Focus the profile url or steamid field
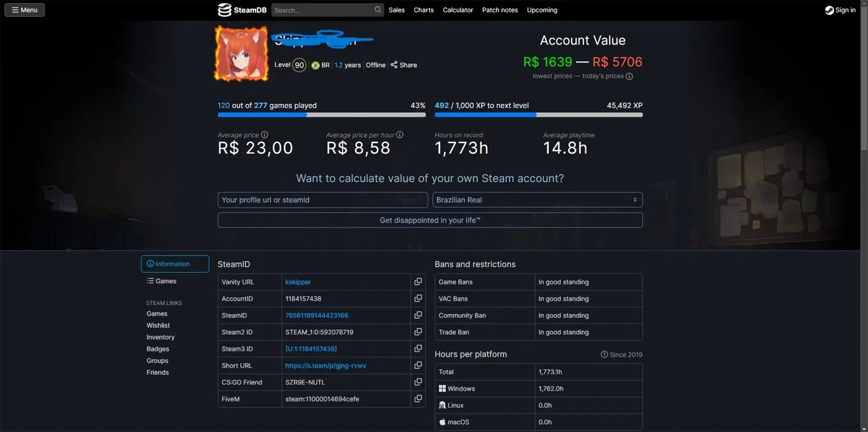 click(x=323, y=200)
